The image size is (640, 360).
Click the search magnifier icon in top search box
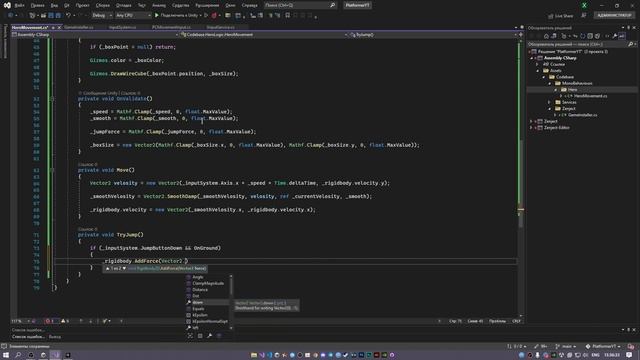pyautogui.click(x=332, y=5)
